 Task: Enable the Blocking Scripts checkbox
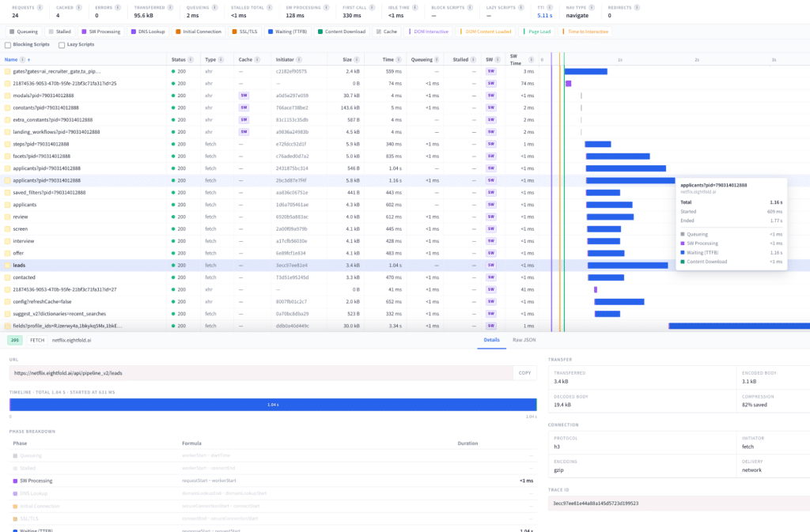pos(8,45)
